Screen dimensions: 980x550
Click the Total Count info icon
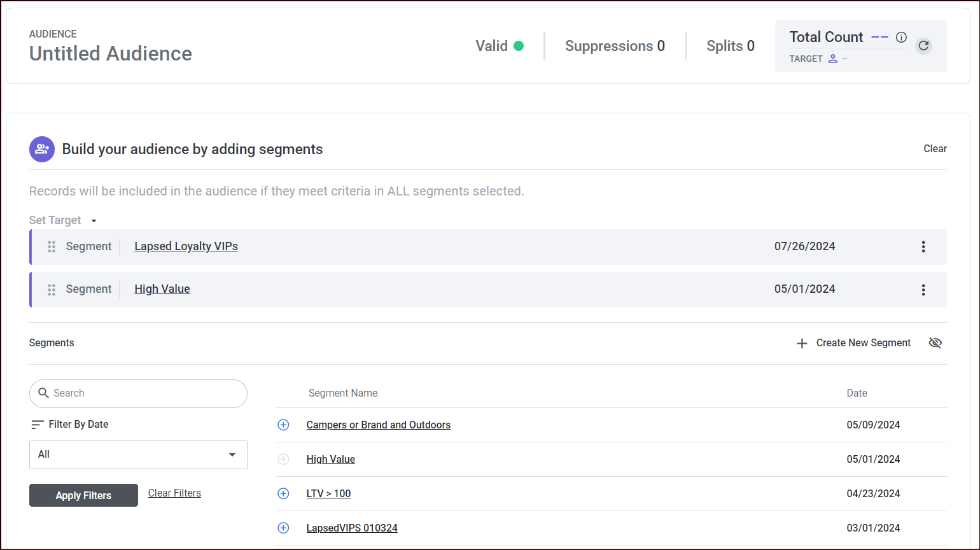[x=901, y=38]
